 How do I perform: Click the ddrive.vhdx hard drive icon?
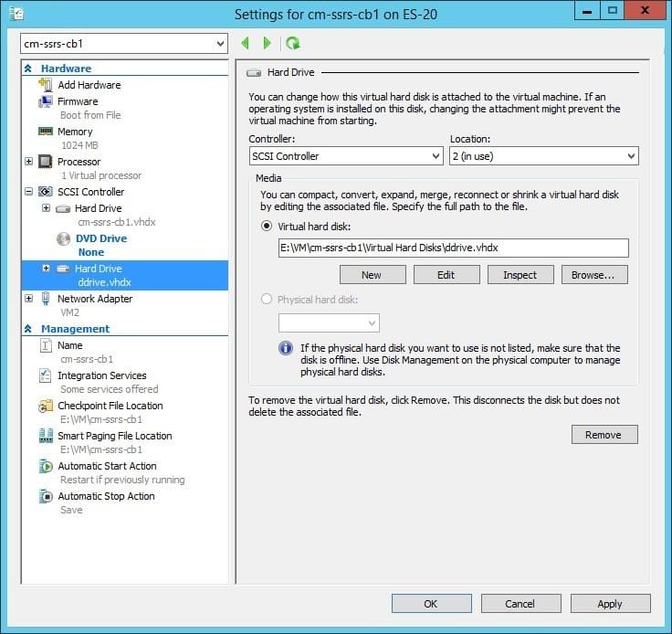click(63, 269)
